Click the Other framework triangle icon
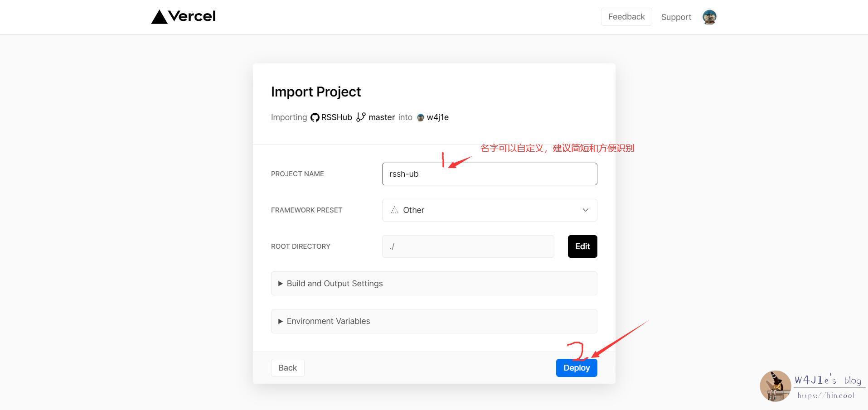This screenshot has height=410, width=868. (394, 210)
